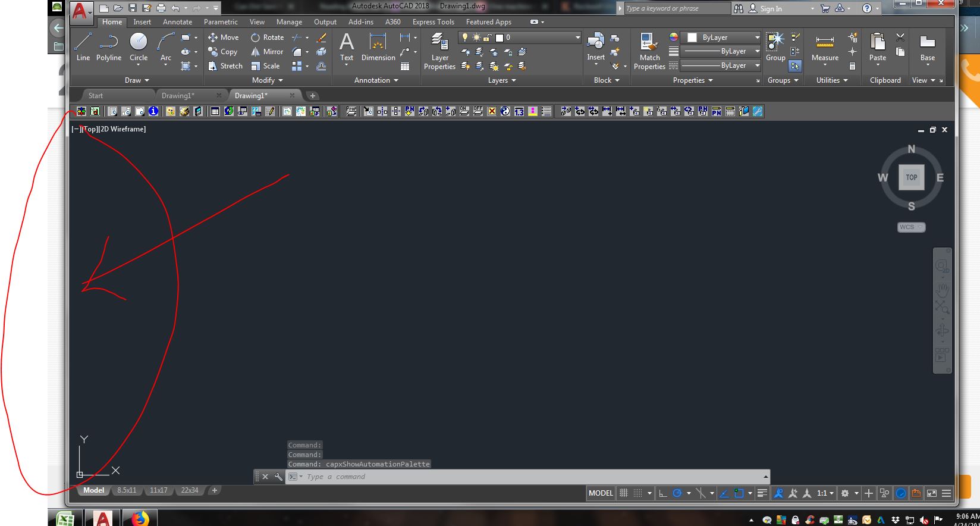Open annotation scale 1:1 dropdown

(x=824, y=493)
